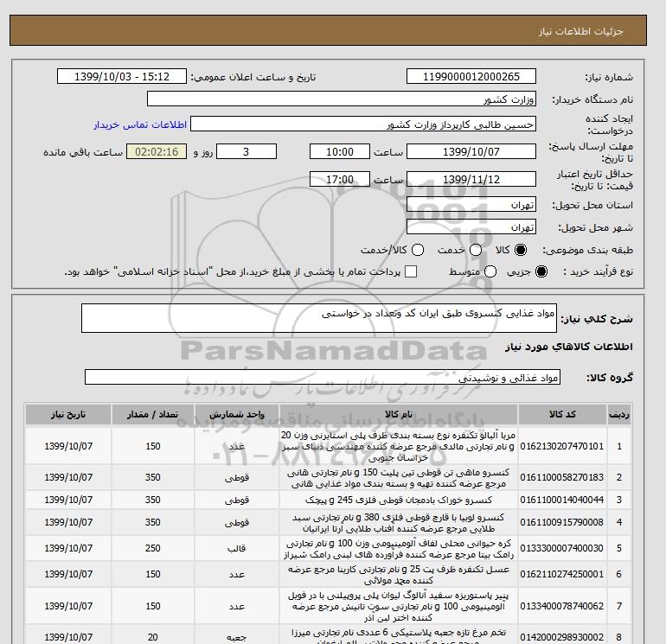Click the general description text area
The height and width of the screenshot is (644, 666).
(x=319, y=318)
